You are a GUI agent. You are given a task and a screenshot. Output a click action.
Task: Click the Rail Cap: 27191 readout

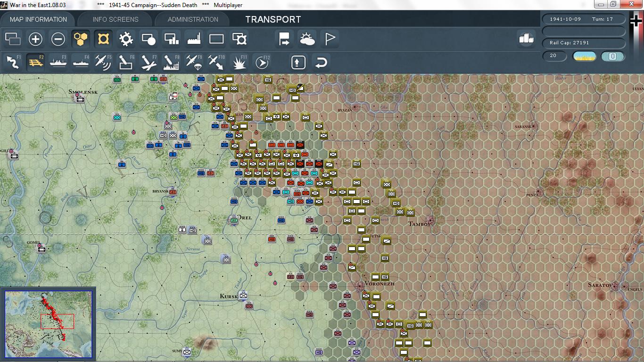point(584,42)
